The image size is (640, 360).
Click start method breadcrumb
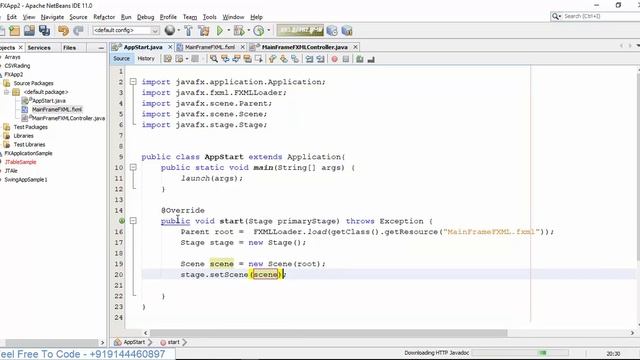[173, 342]
